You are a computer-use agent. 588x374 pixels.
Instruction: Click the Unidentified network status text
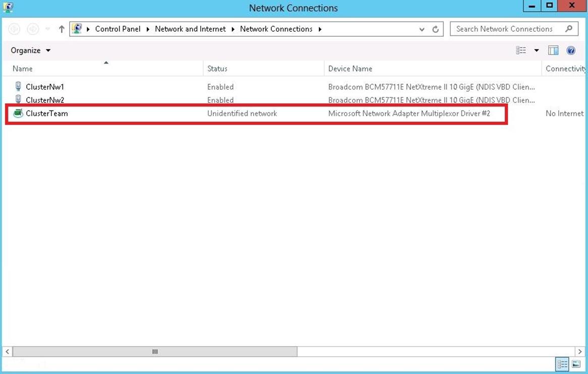[242, 114]
